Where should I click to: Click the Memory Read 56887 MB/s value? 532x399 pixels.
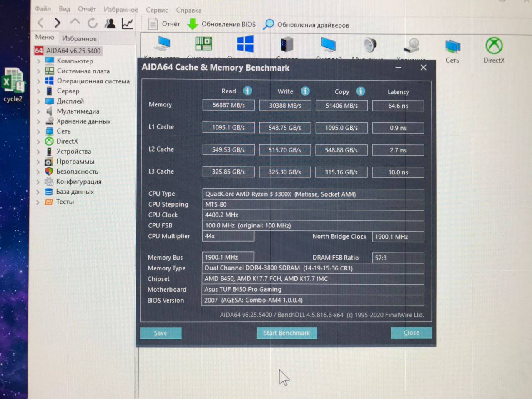[228, 105]
